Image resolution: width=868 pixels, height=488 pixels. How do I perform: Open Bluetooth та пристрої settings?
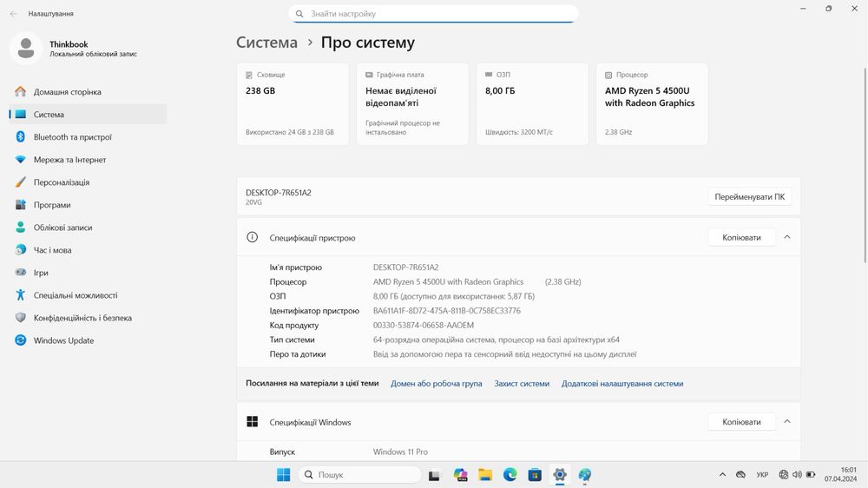click(x=88, y=137)
